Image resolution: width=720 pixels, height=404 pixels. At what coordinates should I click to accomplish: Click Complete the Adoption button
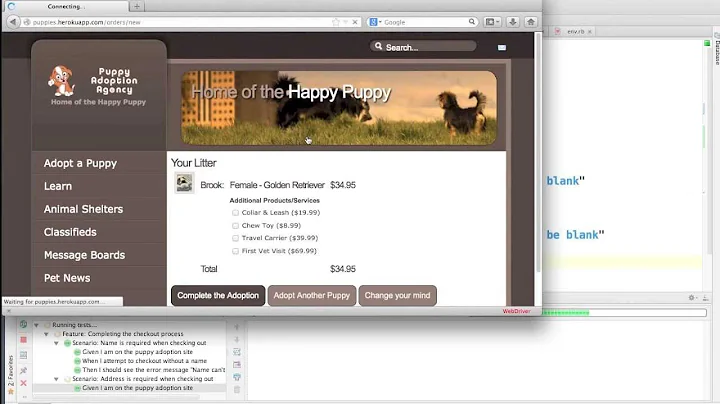pyautogui.click(x=218, y=295)
